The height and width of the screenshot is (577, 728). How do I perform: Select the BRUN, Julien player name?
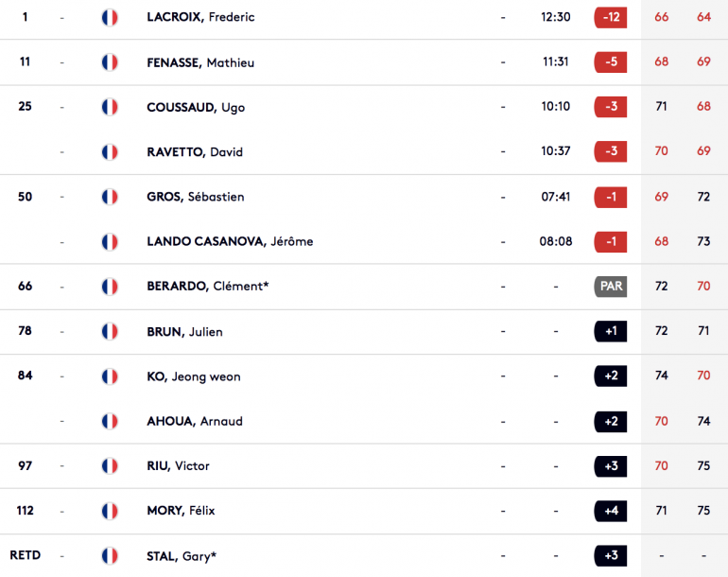[184, 332]
